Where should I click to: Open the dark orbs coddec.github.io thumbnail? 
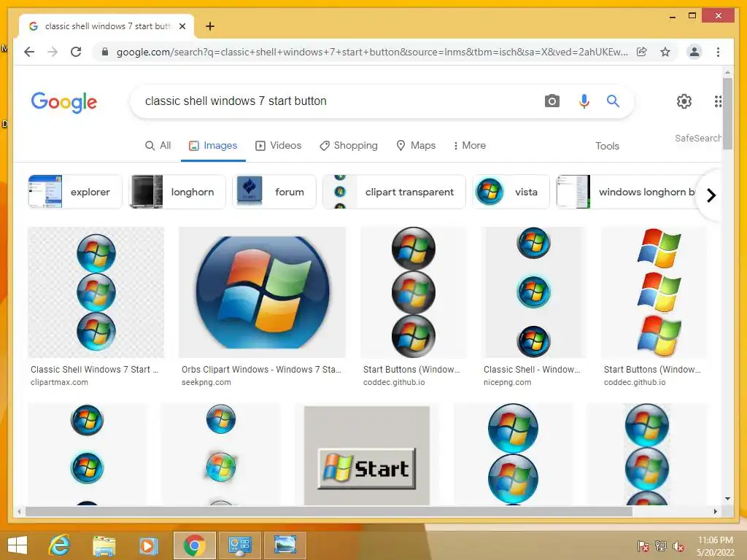(x=414, y=292)
